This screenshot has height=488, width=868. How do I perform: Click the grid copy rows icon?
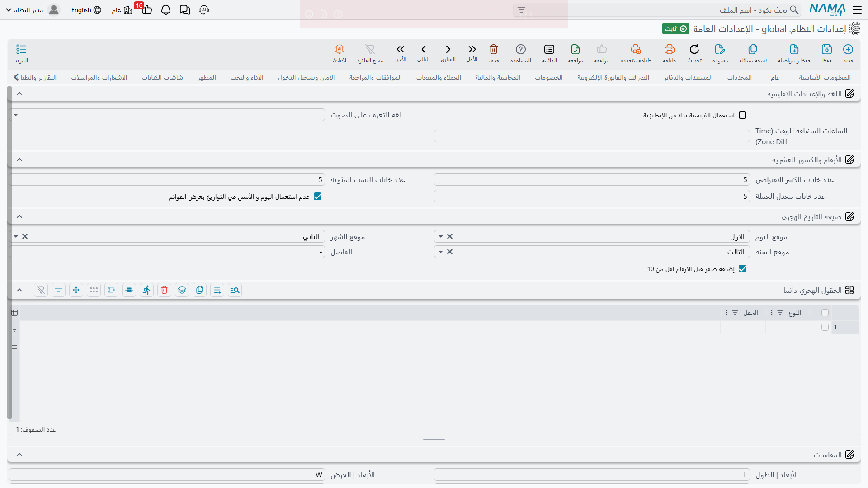point(200,290)
